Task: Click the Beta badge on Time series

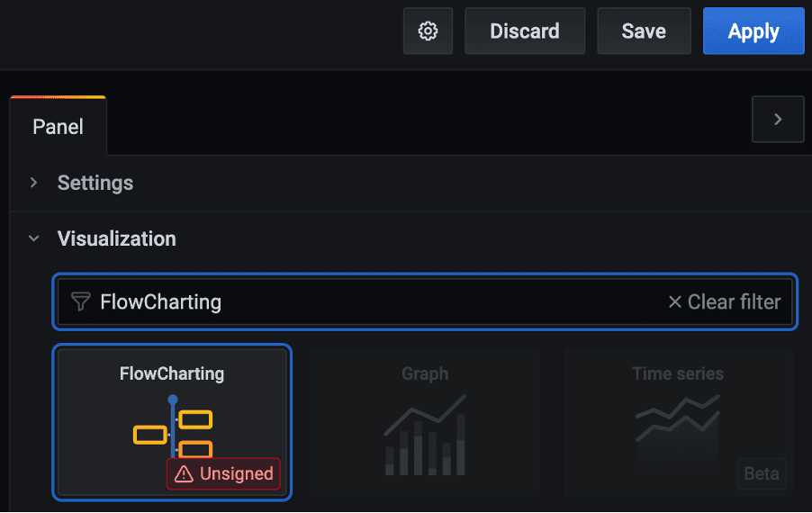Action: point(762,473)
